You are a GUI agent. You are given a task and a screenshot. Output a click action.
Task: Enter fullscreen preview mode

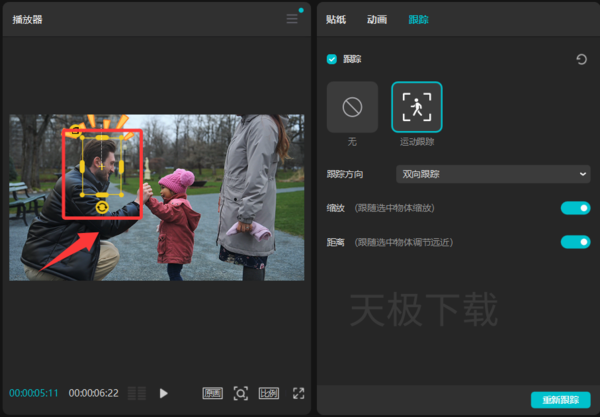pyautogui.click(x=298, y=393)
